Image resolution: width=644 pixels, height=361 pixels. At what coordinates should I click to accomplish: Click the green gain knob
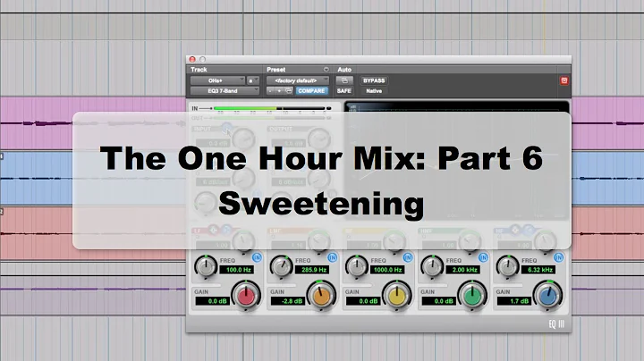click(472, 296)
